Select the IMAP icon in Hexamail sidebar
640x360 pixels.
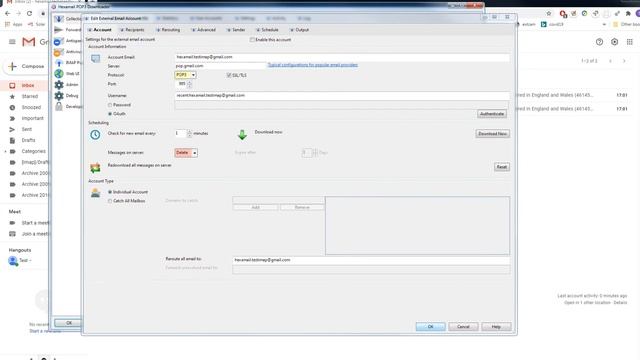(x=59, y=63)
